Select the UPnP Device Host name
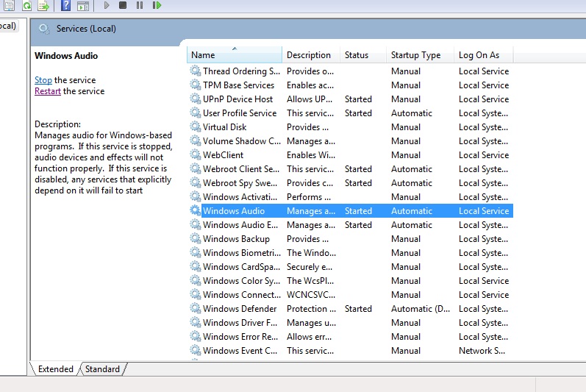Screen dimensions: 586x392 click(237, 99)
